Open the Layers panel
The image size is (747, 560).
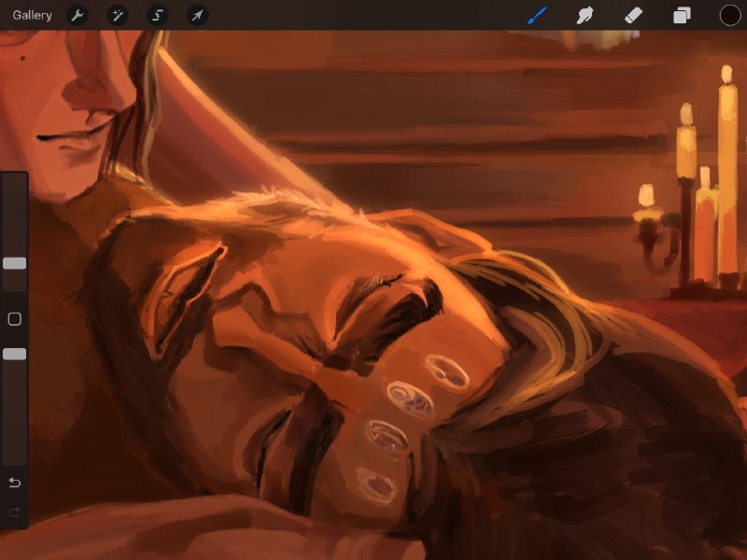[x=682, y=15]
